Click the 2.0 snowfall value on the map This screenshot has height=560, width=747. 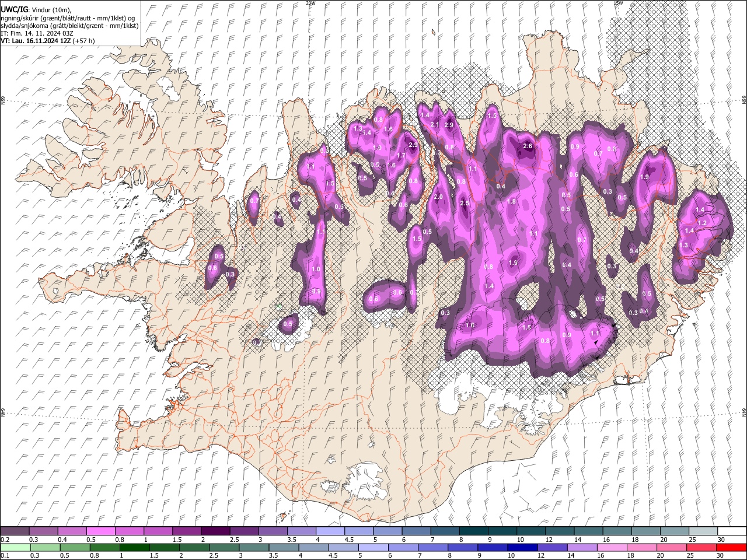pyautogui.click(x=439, y=197)
